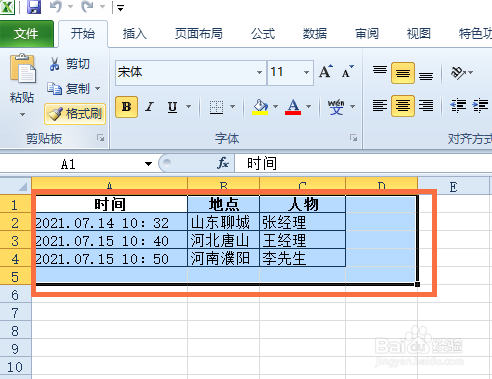
Task: Click the decrease indent icon
Action: (x=458, y=106)
